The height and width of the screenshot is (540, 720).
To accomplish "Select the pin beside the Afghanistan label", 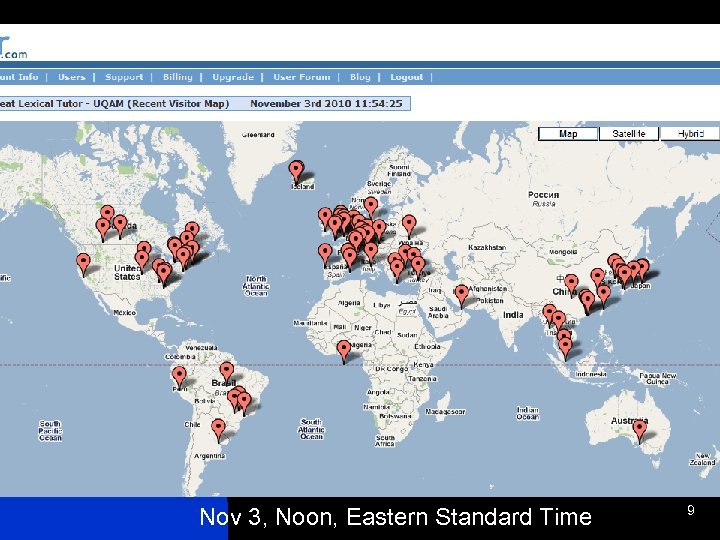I will click(x=461, y=296).
